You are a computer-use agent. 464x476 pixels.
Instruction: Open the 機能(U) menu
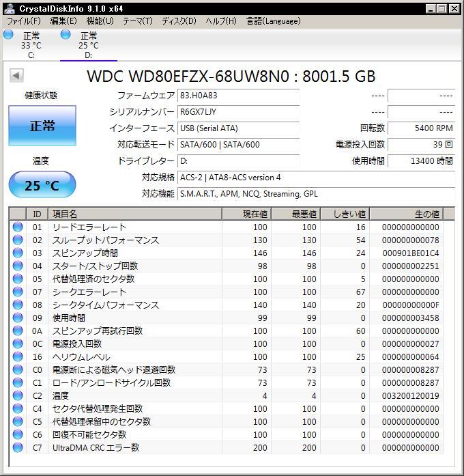100,21
